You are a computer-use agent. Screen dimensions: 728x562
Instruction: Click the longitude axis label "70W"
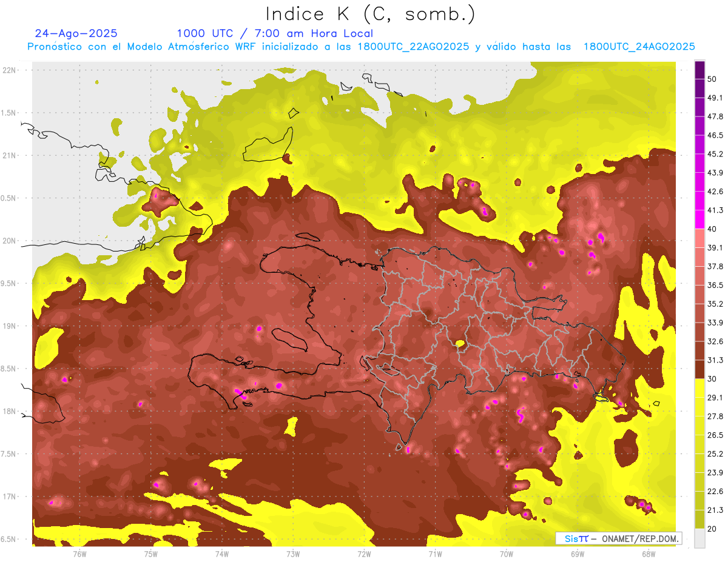[x=506, y=554]
